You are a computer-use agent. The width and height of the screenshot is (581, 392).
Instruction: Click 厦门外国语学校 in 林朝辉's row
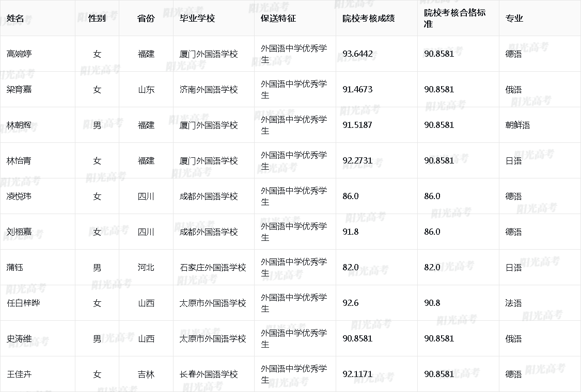pos(209,125)
